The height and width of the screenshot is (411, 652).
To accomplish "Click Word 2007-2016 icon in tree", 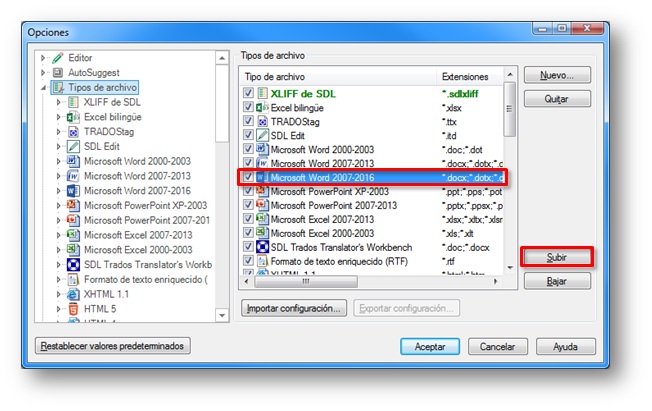I will (73, 191).
